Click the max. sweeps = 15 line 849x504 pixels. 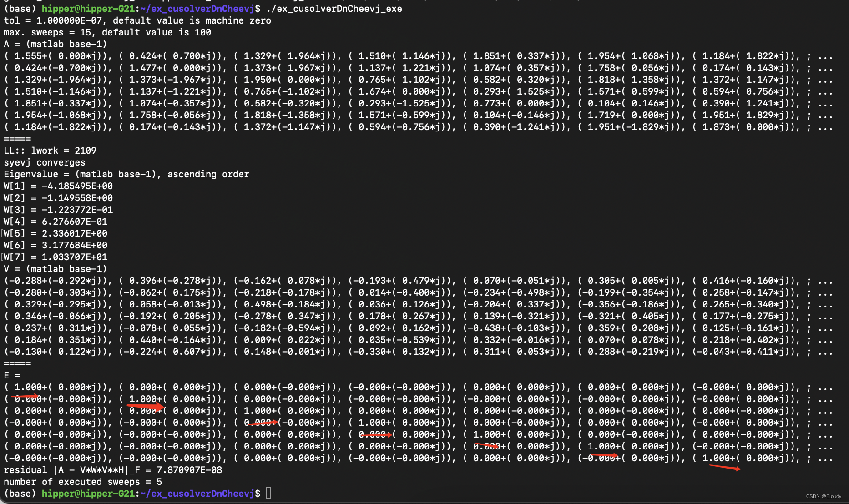point(107,32)
